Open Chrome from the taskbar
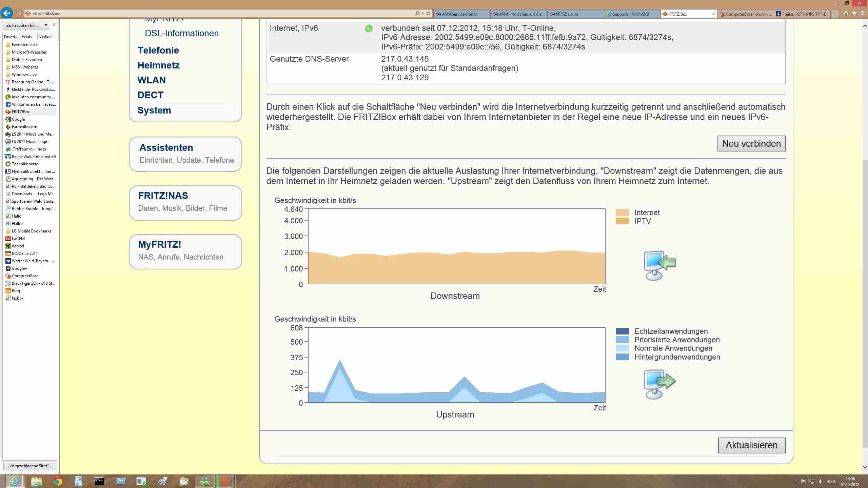 click(x=57, y=481)
